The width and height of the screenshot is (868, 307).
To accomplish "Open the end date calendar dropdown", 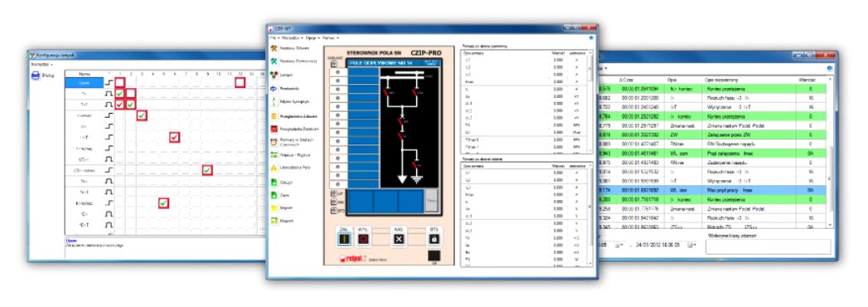I will click(x=691, y=245).
